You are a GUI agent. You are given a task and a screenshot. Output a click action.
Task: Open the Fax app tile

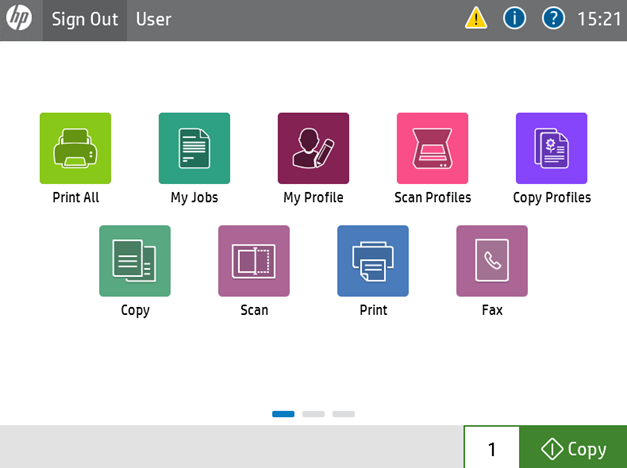tap(492, 261)
